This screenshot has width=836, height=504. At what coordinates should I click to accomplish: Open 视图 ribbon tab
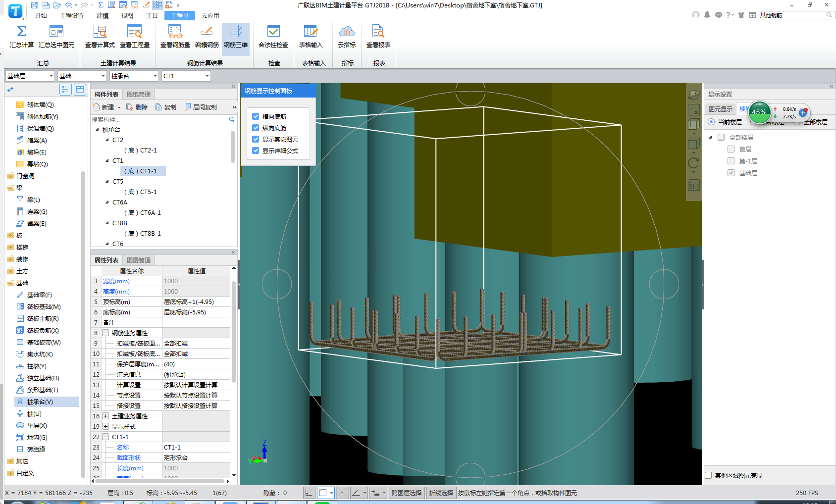point(127,16)
